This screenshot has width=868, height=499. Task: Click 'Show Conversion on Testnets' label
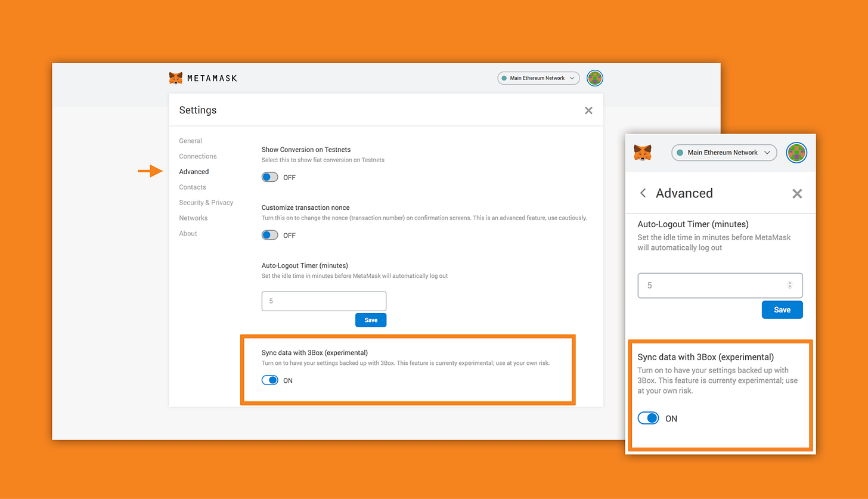pos(306,150)
